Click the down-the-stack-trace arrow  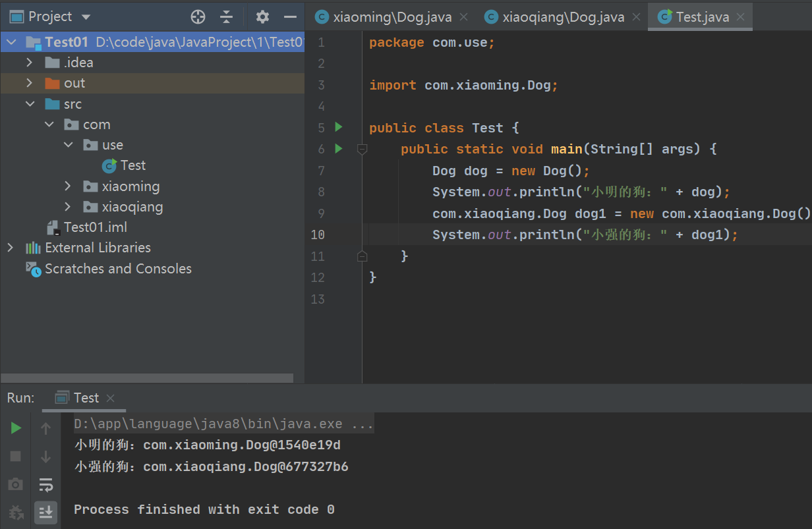click(x=45, y=457)
